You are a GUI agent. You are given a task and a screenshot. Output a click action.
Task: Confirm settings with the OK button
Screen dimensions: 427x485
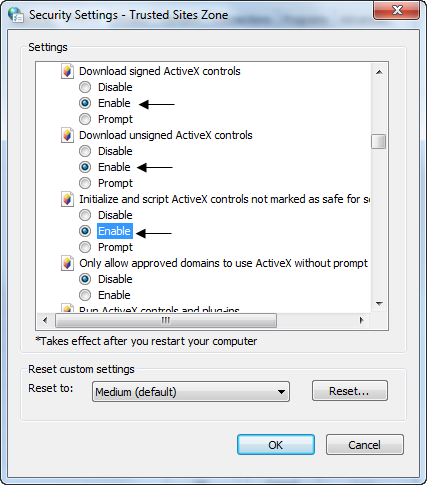pyautogui.click(x=276, y=445)
